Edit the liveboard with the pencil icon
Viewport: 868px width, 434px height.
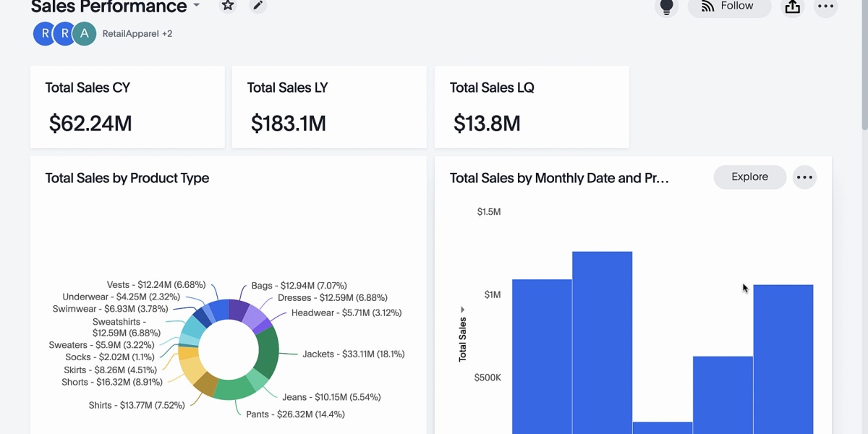pos(258,5)
